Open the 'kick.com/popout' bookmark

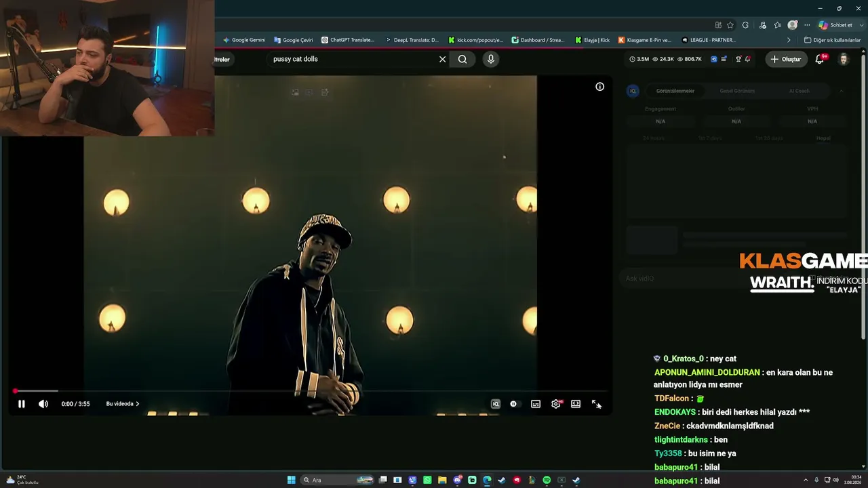(475, 40)
